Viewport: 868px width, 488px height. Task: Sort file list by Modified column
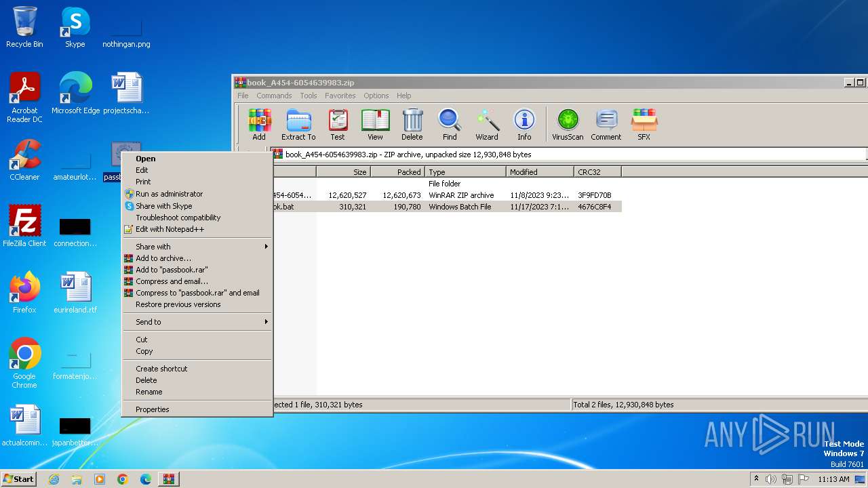[x=539, y=172]
